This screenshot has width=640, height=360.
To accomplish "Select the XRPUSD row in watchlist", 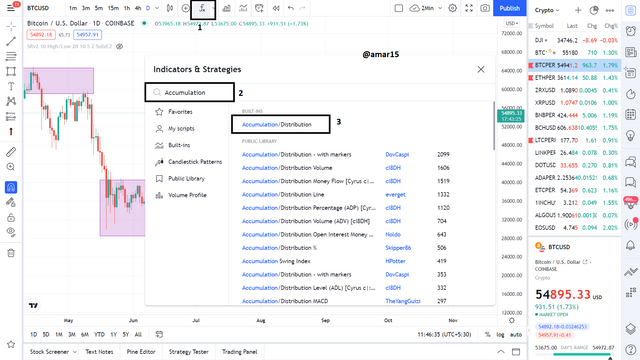I will [574, 102].
